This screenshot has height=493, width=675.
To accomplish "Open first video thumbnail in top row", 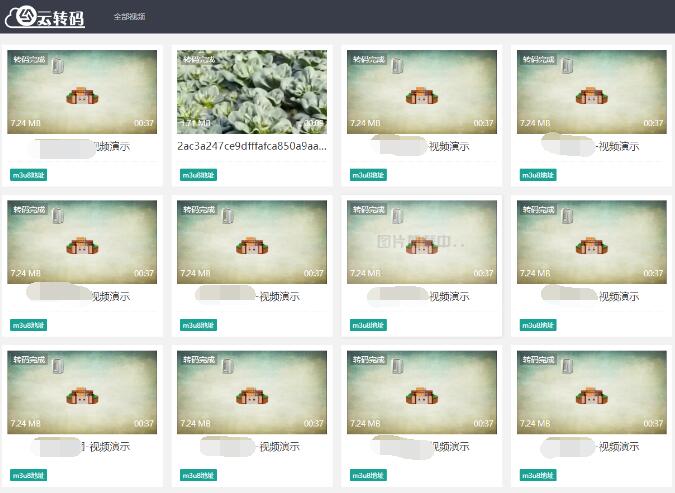I will click(82, 91).
